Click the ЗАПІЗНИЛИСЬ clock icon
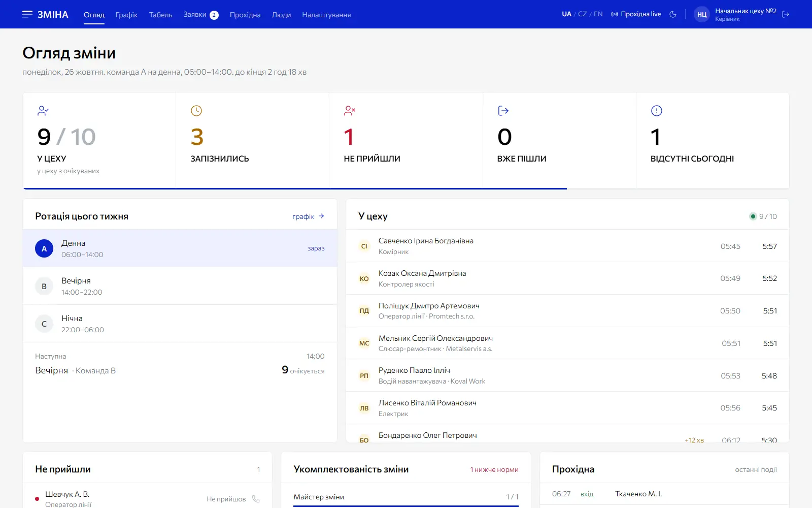Viewport: 812px width, 508px height. click(196, 110)
